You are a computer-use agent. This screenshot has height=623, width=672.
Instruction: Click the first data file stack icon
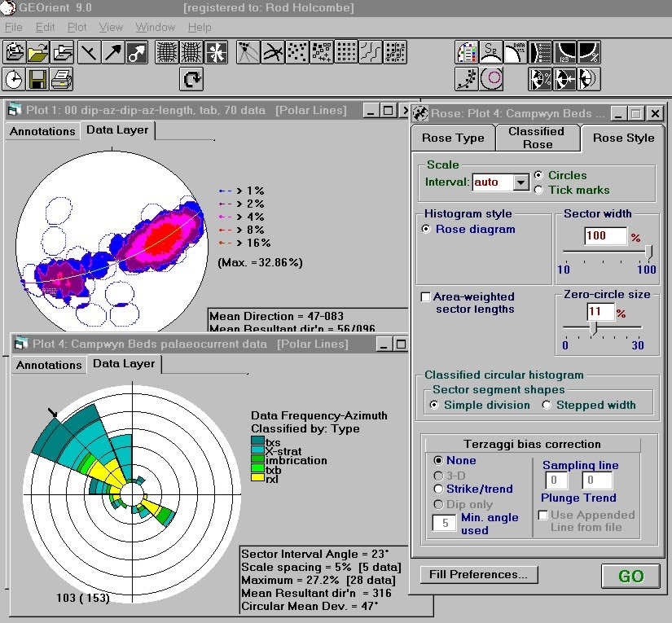(x=14, y=52)
